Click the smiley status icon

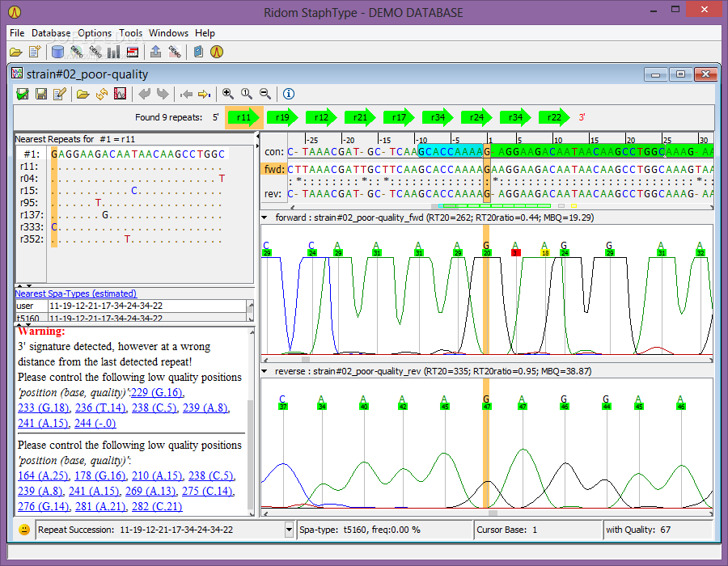click(x=24, y=530)
